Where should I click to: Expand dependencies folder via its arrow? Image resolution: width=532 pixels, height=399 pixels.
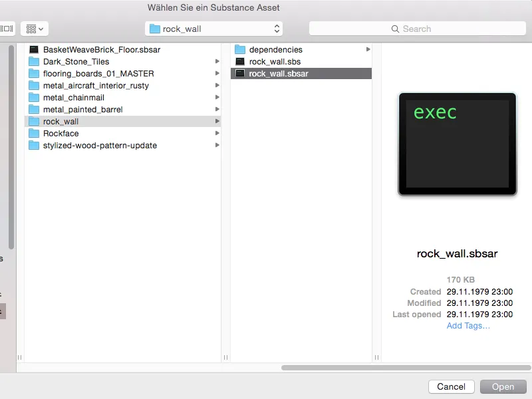tap(368, 49)
